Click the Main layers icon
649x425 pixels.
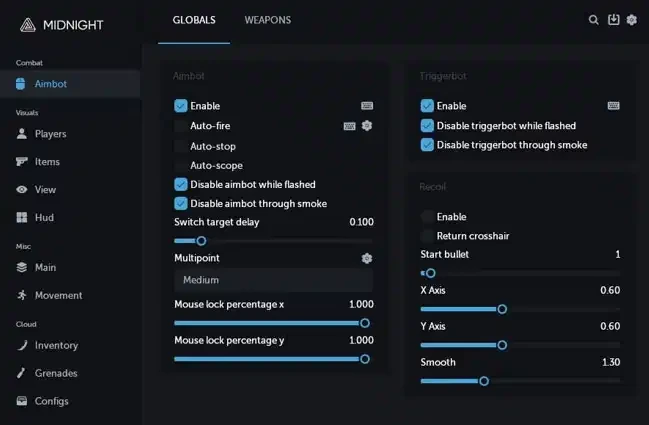[x=22, y=267]
